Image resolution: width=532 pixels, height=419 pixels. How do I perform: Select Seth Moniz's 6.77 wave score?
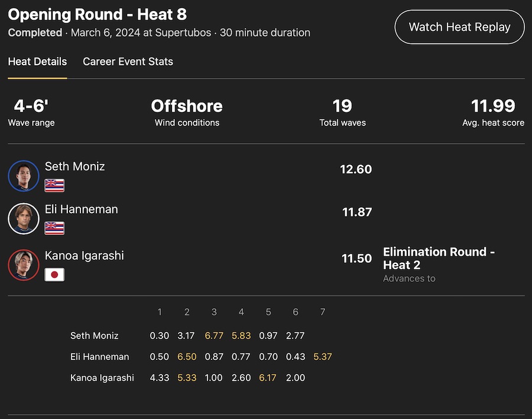[214, 336]
